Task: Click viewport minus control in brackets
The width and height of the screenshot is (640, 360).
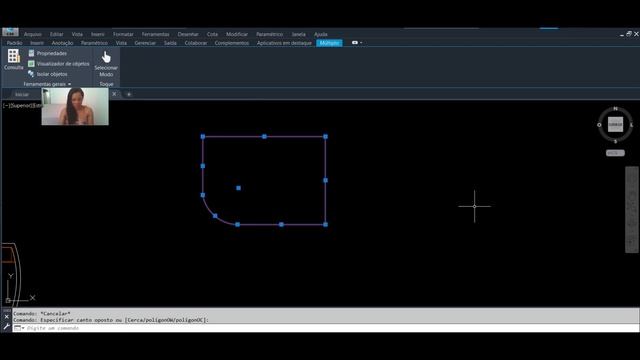Action: pos(6,106)
